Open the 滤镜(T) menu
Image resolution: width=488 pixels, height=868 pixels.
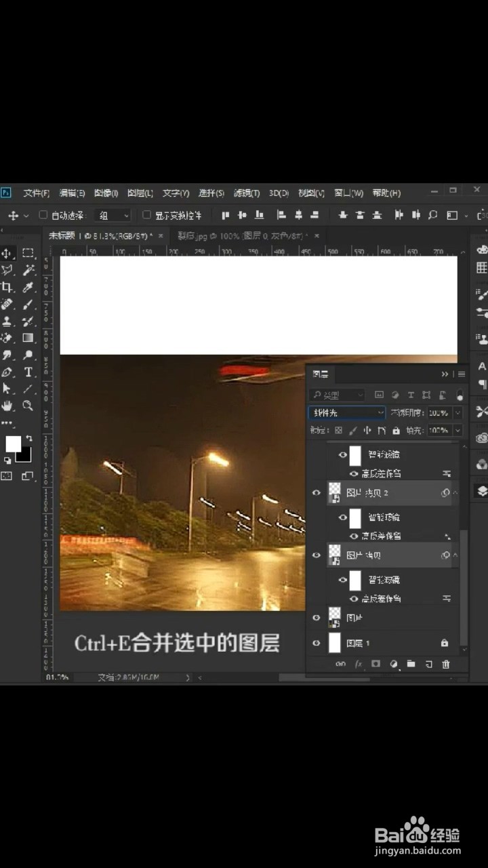(247, 193)
